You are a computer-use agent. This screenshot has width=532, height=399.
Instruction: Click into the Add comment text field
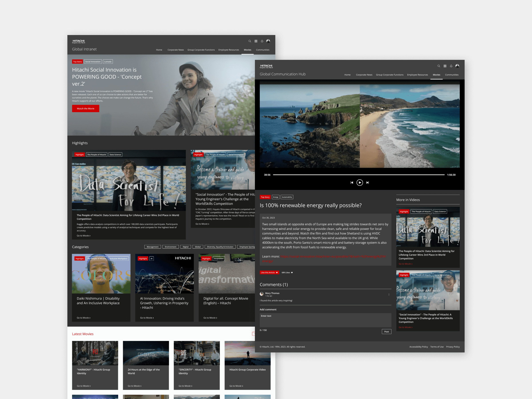point(325,320)
